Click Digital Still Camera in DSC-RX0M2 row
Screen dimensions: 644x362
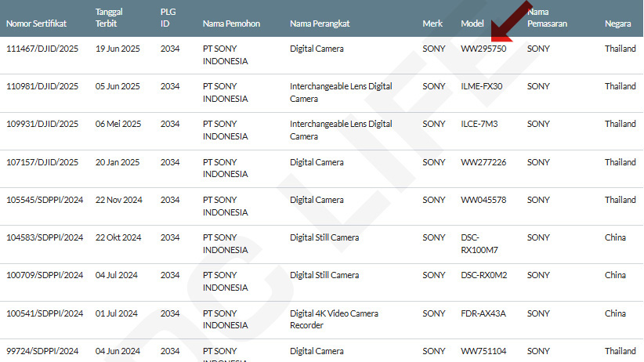[x=324, y=275]
